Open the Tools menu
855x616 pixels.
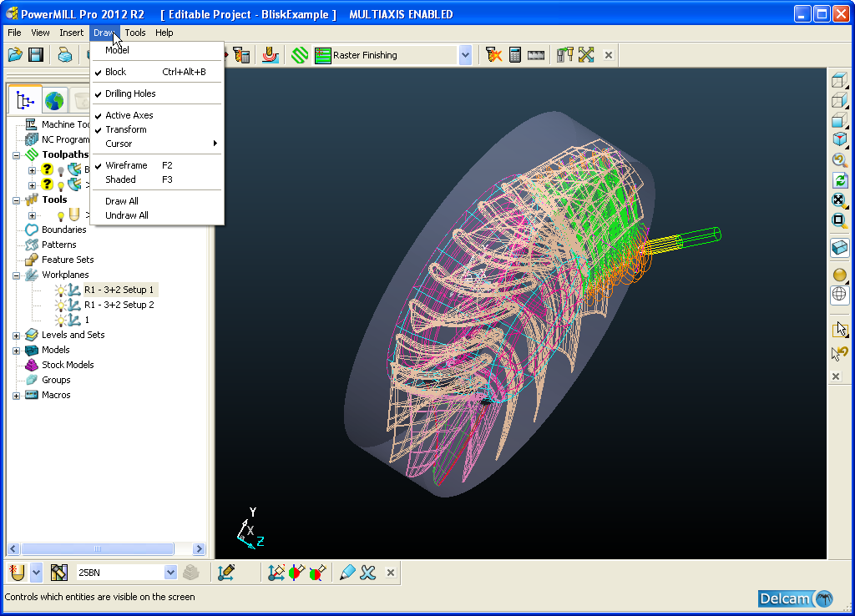pyautogui.click(x=135, y=33)
